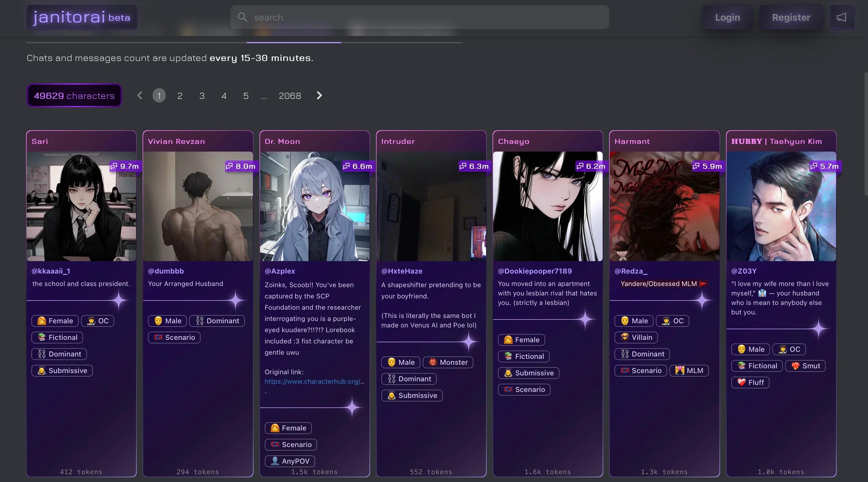
Task: Open the characterhub.org original link
Action: pos(312,382)
